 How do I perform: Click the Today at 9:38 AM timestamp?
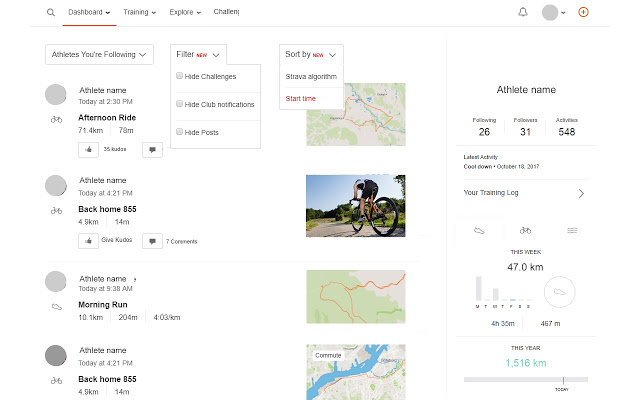coord(105,289)
